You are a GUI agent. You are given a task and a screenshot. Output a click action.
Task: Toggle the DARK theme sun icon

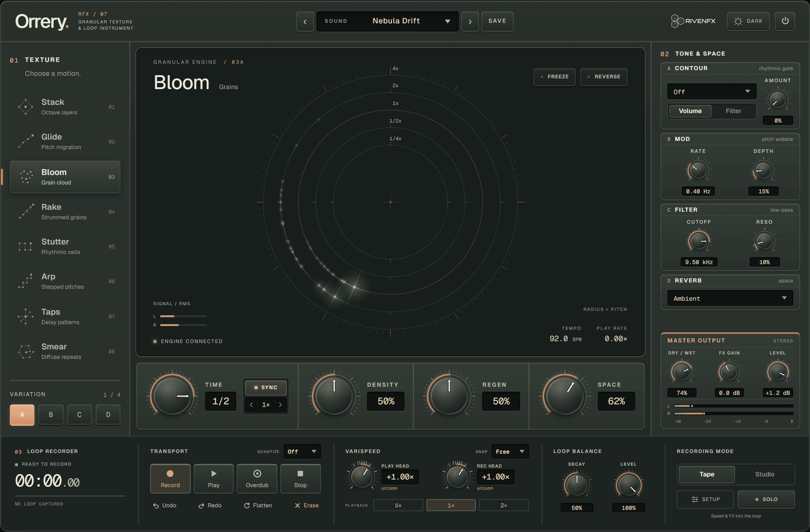[x=738, y=21]
